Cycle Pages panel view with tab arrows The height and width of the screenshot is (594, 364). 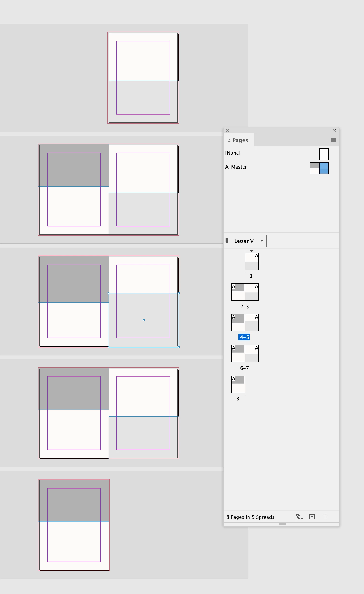point(229,140)
